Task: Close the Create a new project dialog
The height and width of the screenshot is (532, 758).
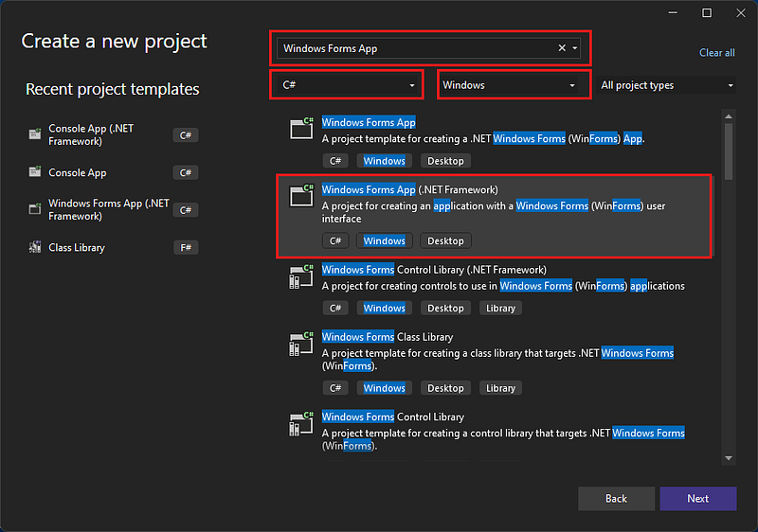Action: point(741,13)
